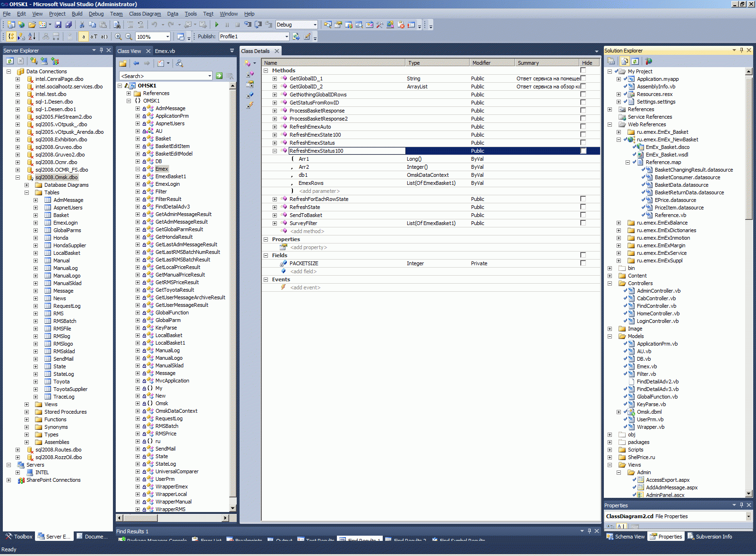This screenshot has width=756, height=556.
Task: Click the Refresh icon in Server Explorer
Action: 10,61
